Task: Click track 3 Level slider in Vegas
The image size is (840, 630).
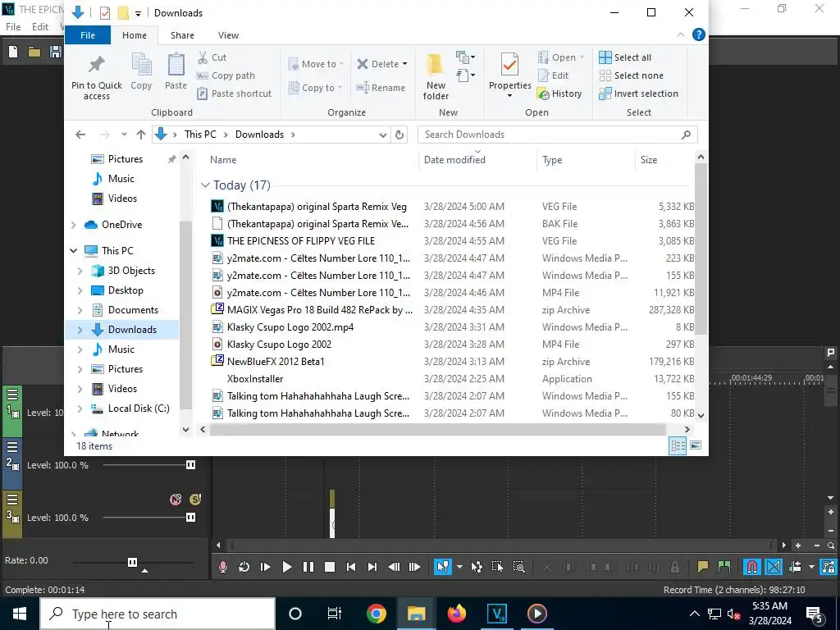Action: pyautogui.click(x=190, y=518)
